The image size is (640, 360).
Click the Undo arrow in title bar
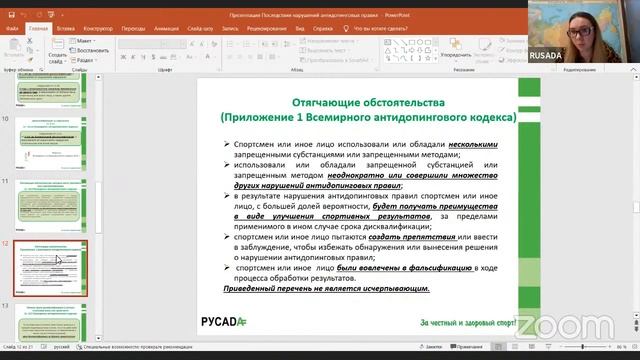(x=24, y=15)
